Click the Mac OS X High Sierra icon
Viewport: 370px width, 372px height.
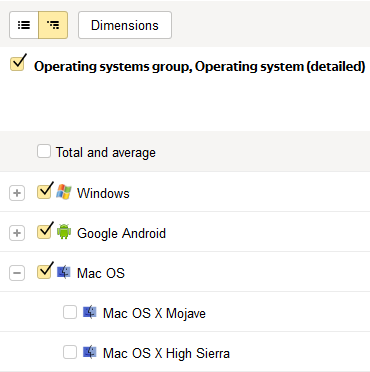(x=90, y=352)
